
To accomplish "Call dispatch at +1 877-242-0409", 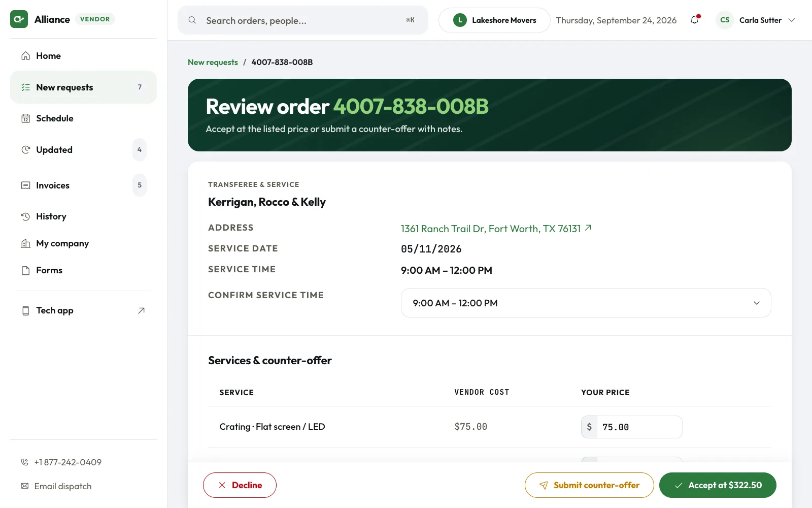I will [68, 462].
